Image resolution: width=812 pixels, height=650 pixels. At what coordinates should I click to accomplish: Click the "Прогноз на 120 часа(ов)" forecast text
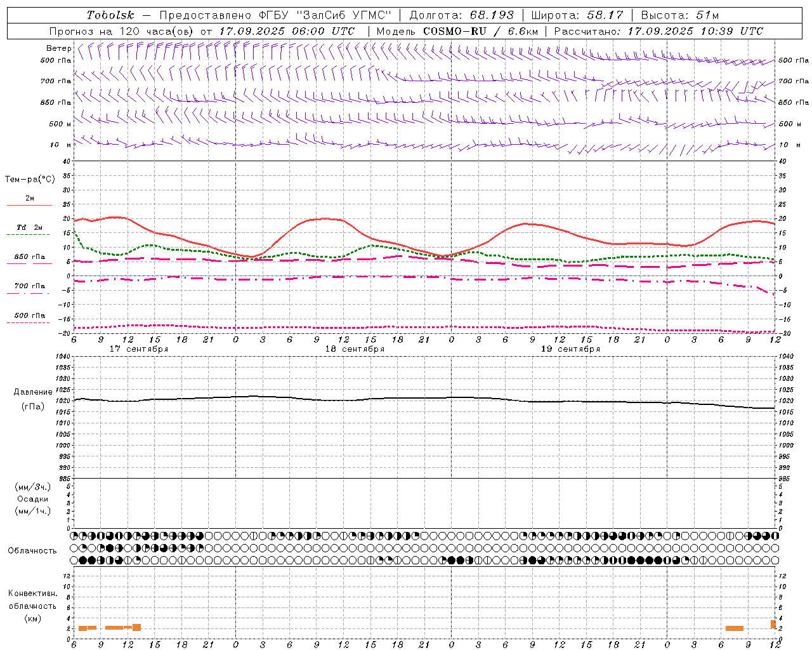tap(122, 31)
